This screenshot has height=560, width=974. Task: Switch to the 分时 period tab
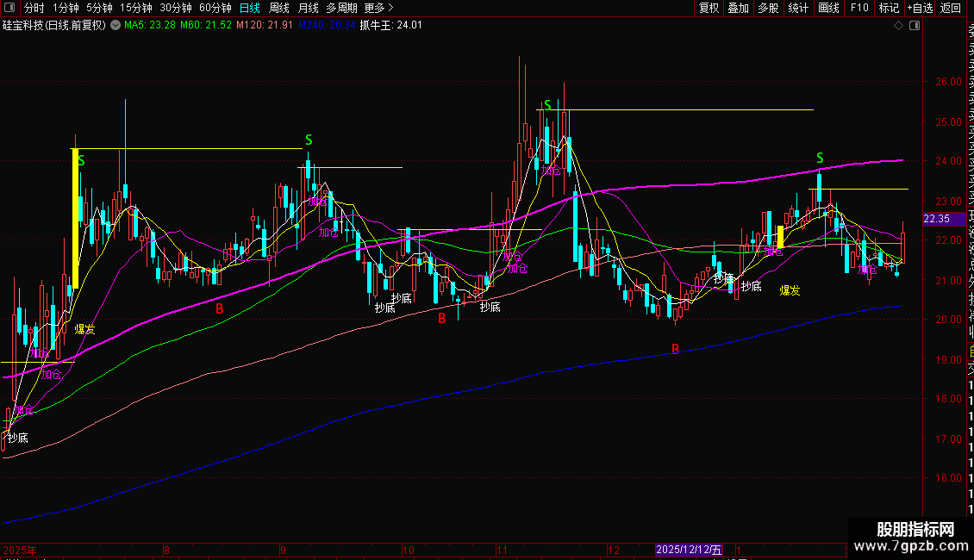pos(34,8)
